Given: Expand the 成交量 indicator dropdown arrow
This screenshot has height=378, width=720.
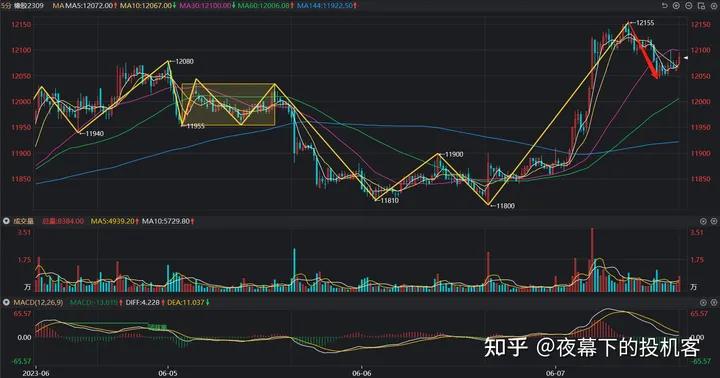Looking at the screenshot, I should (6, 221).
